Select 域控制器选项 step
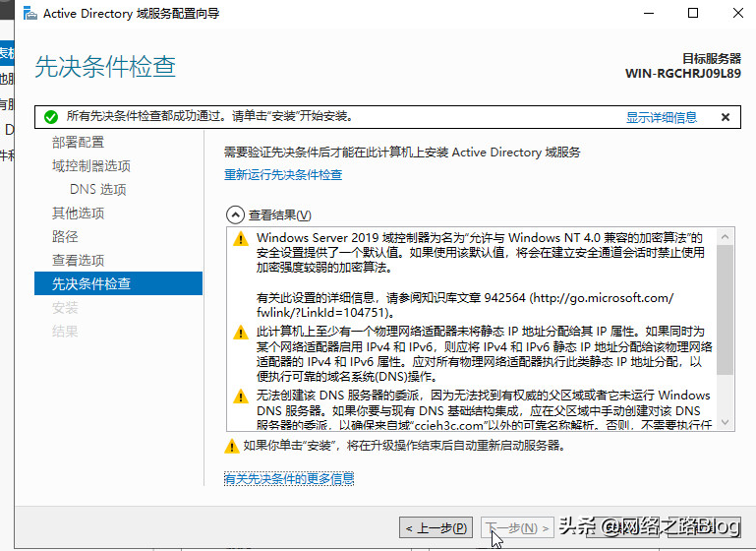Image resolution: width=756 pixels, height=551 pixels. coord(91,166)
